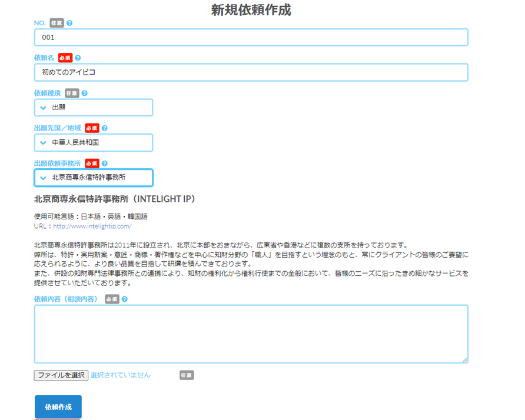The image size is (525, 420).
Task: Open the office dropdown showing 北京商専永信特許事務所
Action: tap(94, 178)
